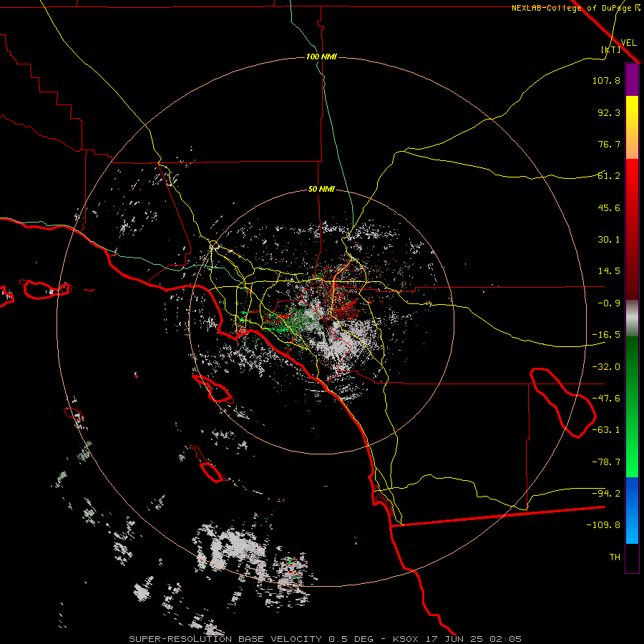Click the 107.8 velocity scale value

click(x=606, y=80)
